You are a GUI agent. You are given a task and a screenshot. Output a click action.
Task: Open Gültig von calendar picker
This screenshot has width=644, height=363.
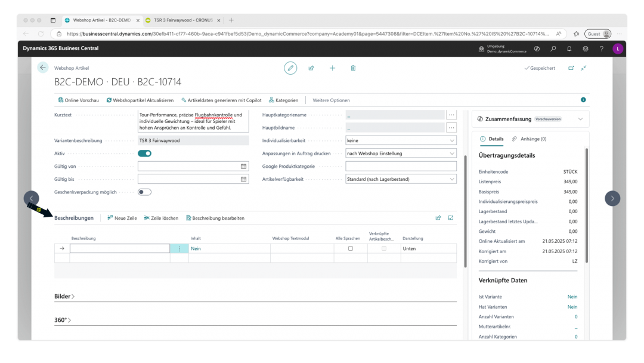click(243, 167)
